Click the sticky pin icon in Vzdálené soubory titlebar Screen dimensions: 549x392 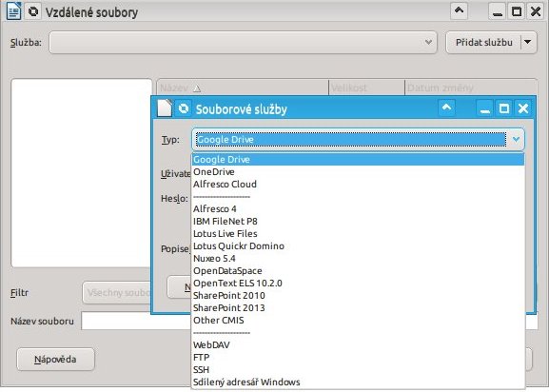click(33, 11)
